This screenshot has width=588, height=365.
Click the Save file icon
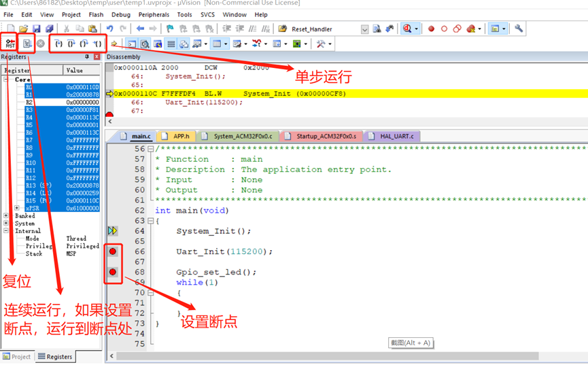pyautogui.click(x=37, y=29)
